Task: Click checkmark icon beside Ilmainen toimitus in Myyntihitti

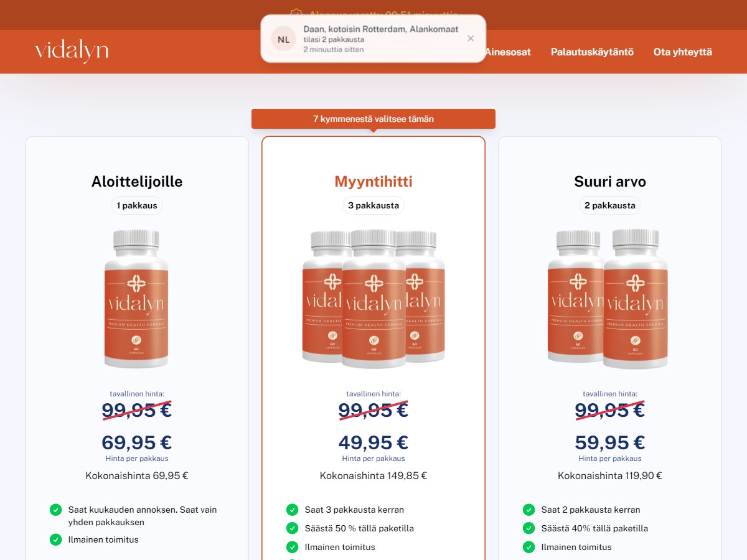Action: tap(293, 547)
